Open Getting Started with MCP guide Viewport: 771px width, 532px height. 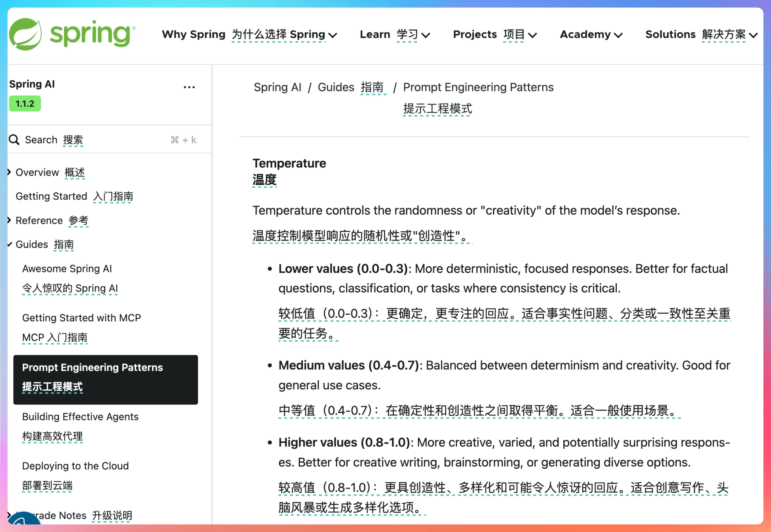(81, 318)
